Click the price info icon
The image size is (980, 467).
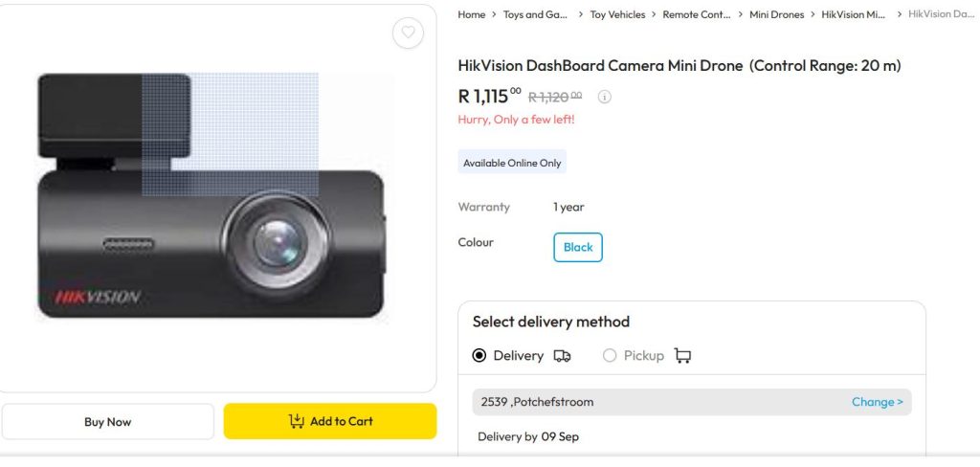[605, 97]
